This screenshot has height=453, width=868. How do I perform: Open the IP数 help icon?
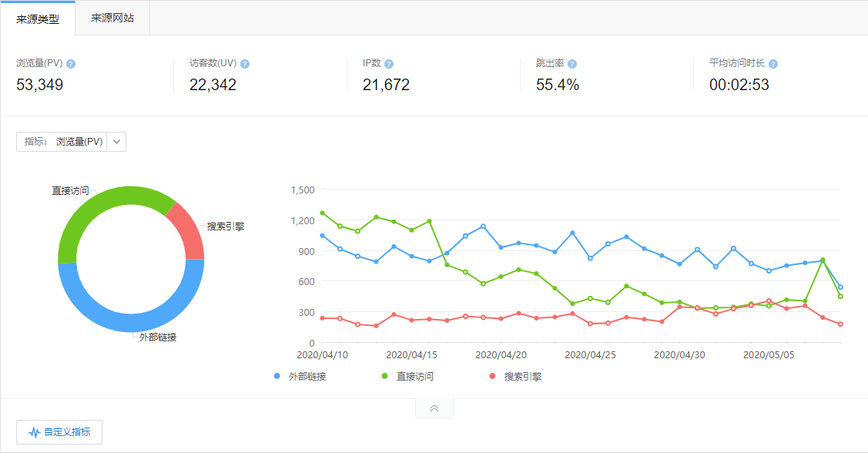(x=390, y=64)
